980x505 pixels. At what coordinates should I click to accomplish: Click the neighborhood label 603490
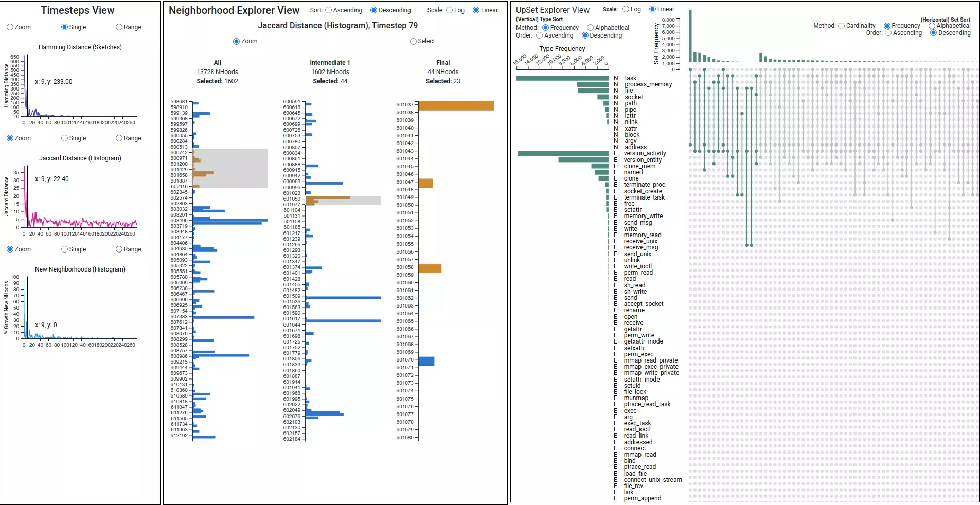tap(179, 221)
